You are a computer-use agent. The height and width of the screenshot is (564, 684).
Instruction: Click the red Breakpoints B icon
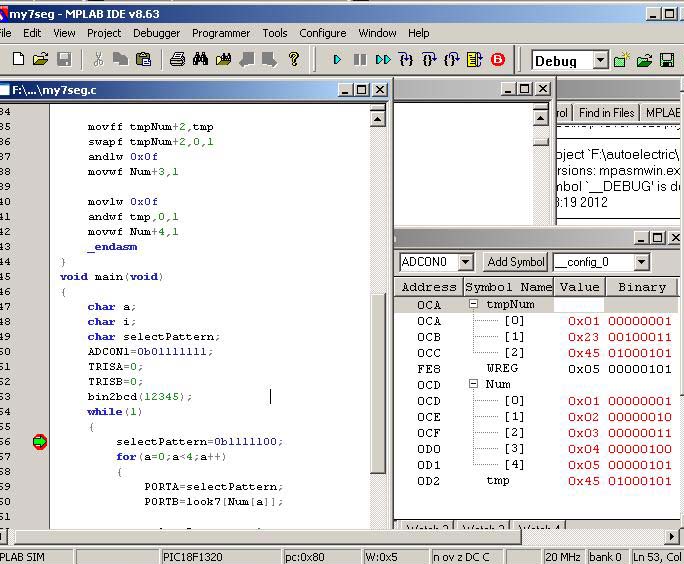[497, 60]
